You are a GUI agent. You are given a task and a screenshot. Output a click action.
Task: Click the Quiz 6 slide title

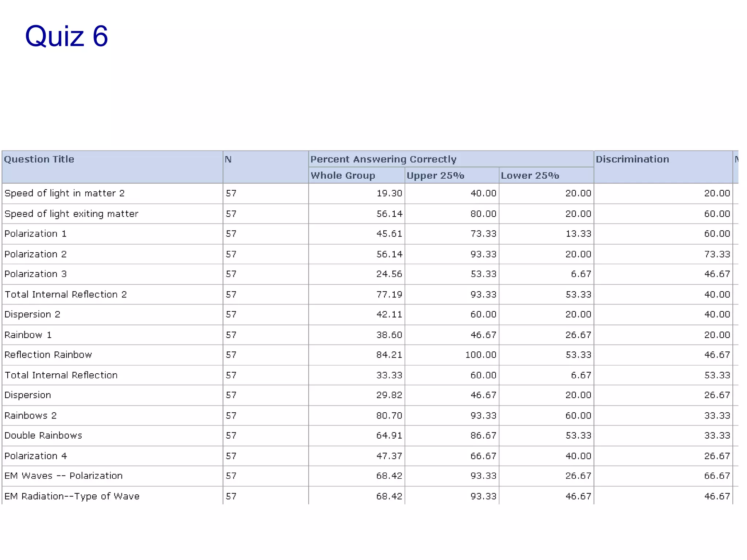(66, 36)
